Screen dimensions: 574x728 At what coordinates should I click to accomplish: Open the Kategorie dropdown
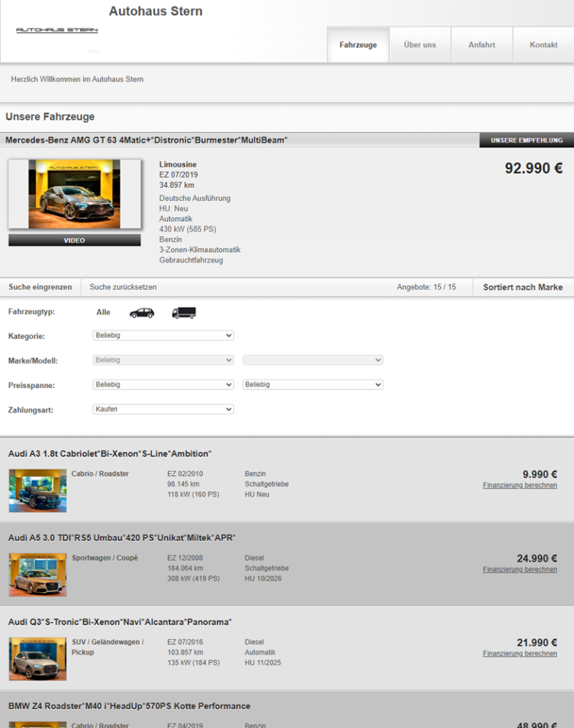pos(163,335)
